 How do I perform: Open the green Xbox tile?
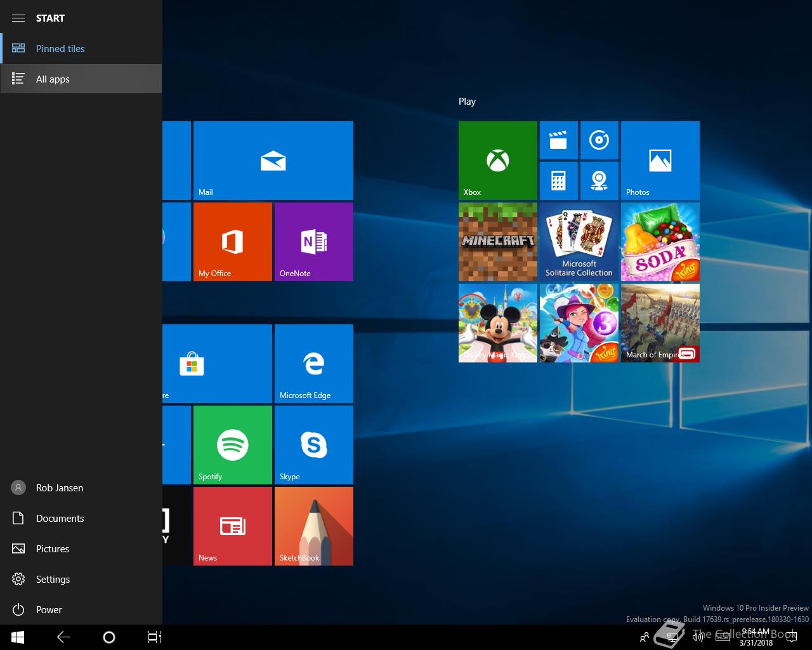pyautogui.click(x=497, y=161)
